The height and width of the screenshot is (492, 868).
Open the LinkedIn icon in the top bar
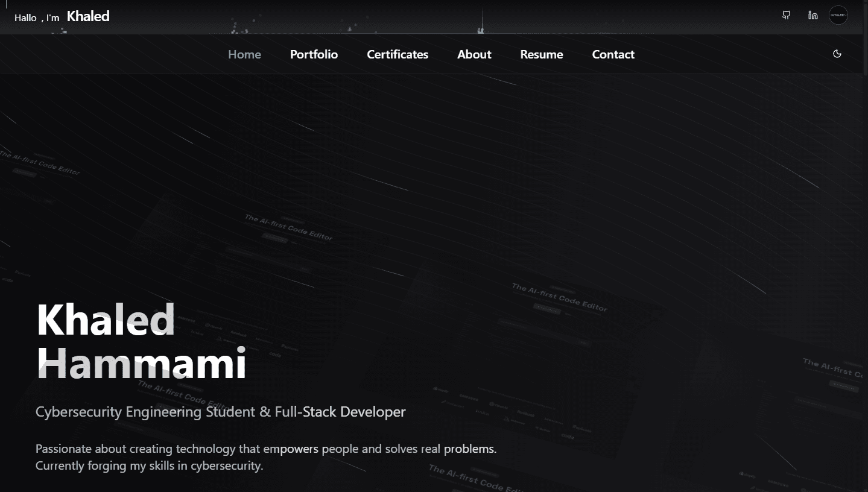click(813, 15)
